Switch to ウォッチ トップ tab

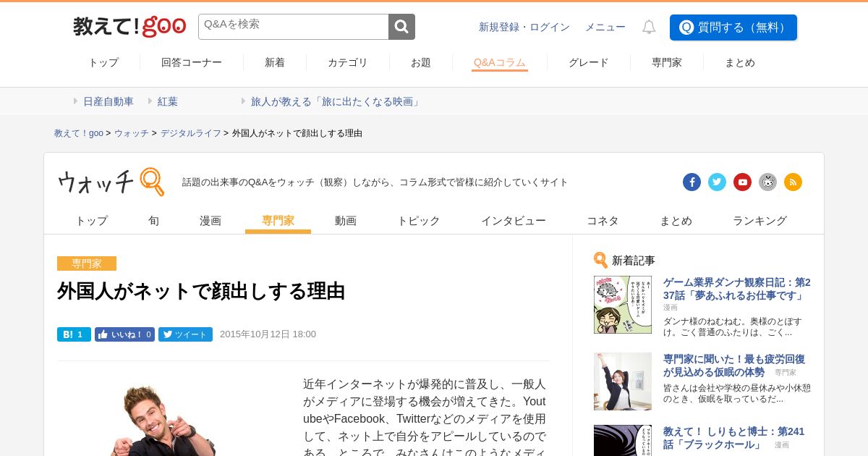92,221
